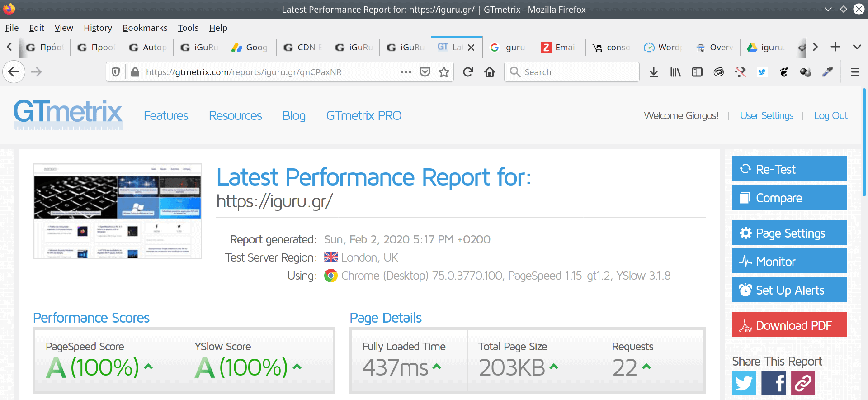Open the Downloads arrow icon
868x400 pixels.
[654, 72]
